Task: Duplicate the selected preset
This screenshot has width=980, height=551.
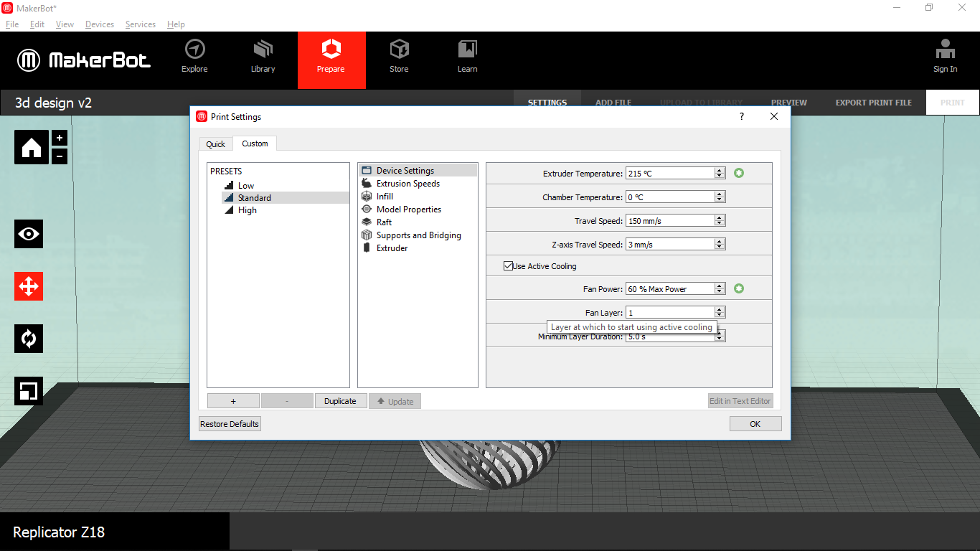Action: tap(341, 401)
